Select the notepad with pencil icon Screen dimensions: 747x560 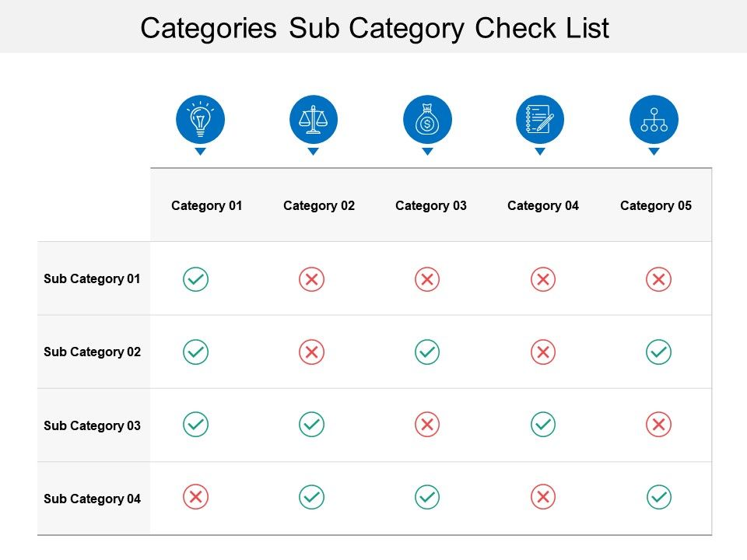tap(540, 121)
